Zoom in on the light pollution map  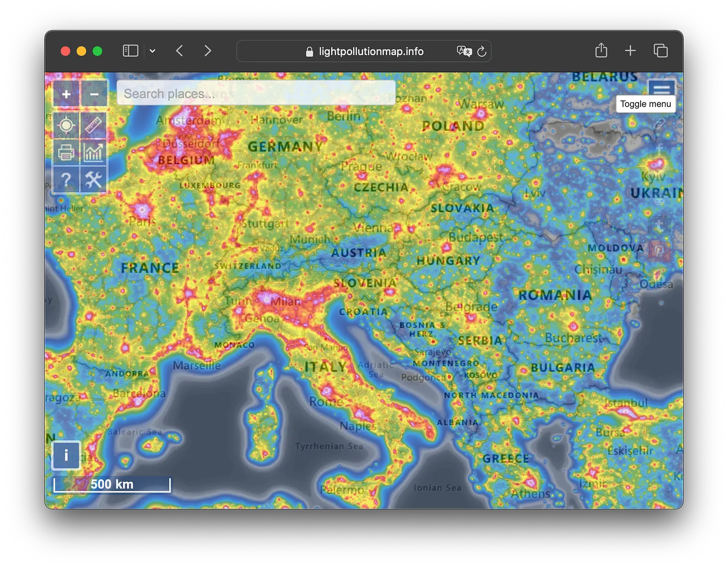pos(67,94)
